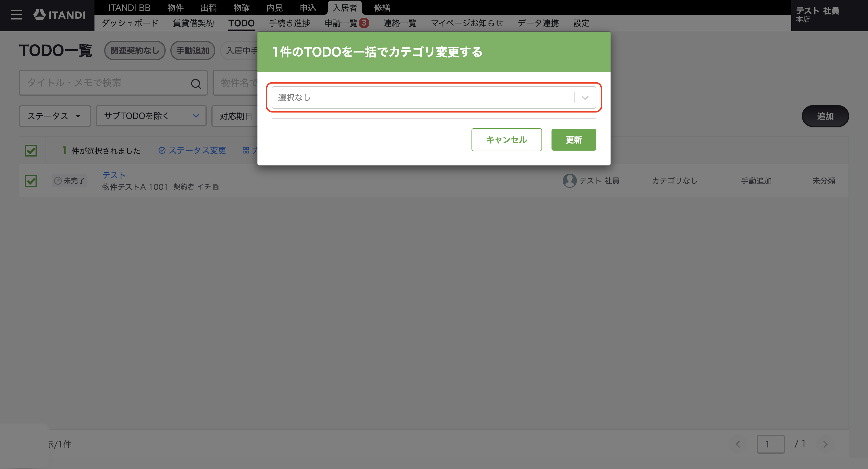
Task: Click the red badge 3 on 申請一覧
Action: [364, 23]
